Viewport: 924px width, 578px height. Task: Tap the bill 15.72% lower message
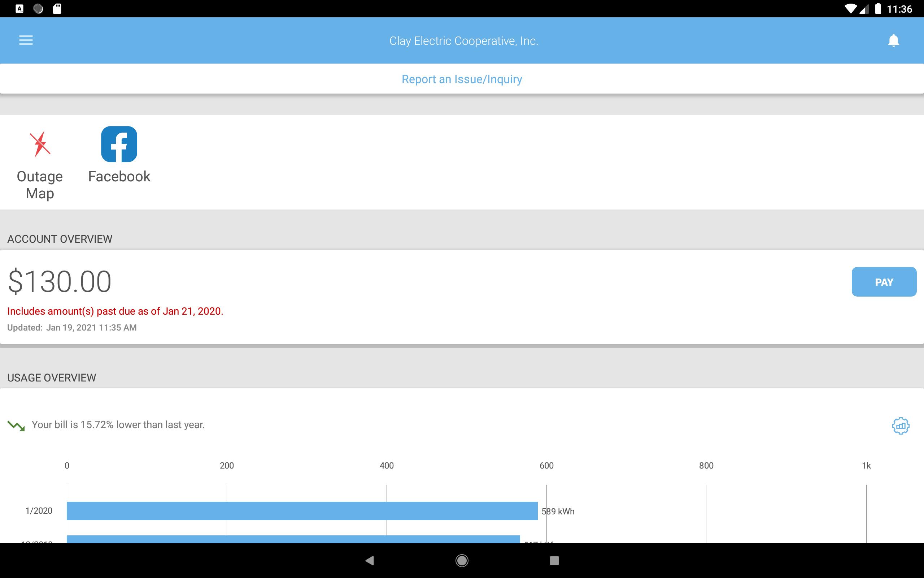[118, 425]
